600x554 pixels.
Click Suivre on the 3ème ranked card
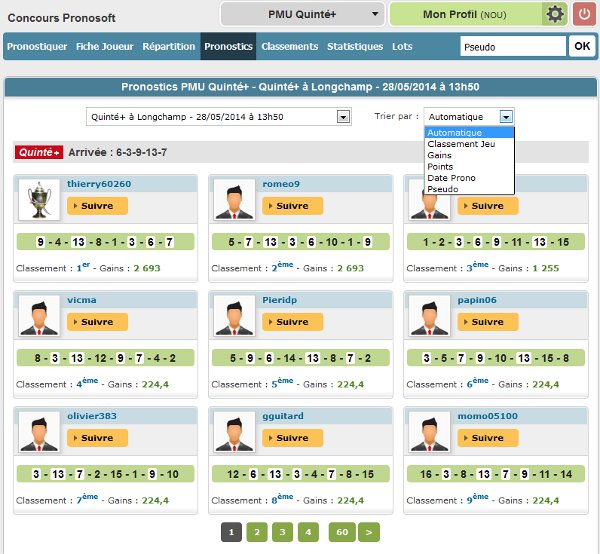pos(488,206)
